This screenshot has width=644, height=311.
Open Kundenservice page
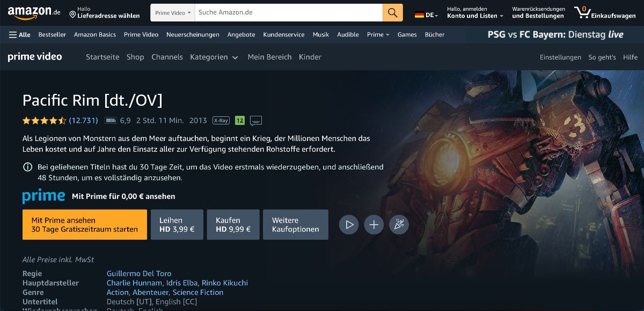(284, 34)
